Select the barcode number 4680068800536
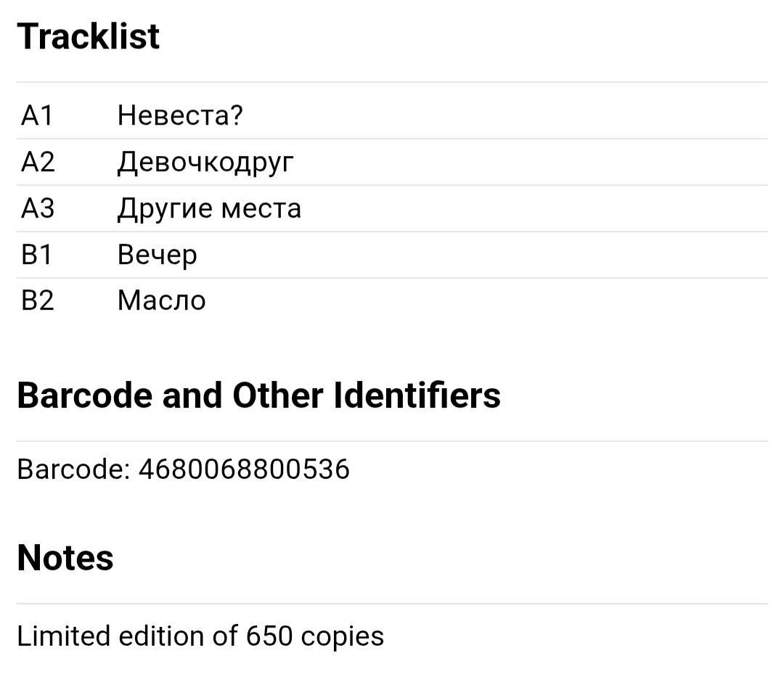The width and height of the screenshot is (784, 674). tap(244, 469)
